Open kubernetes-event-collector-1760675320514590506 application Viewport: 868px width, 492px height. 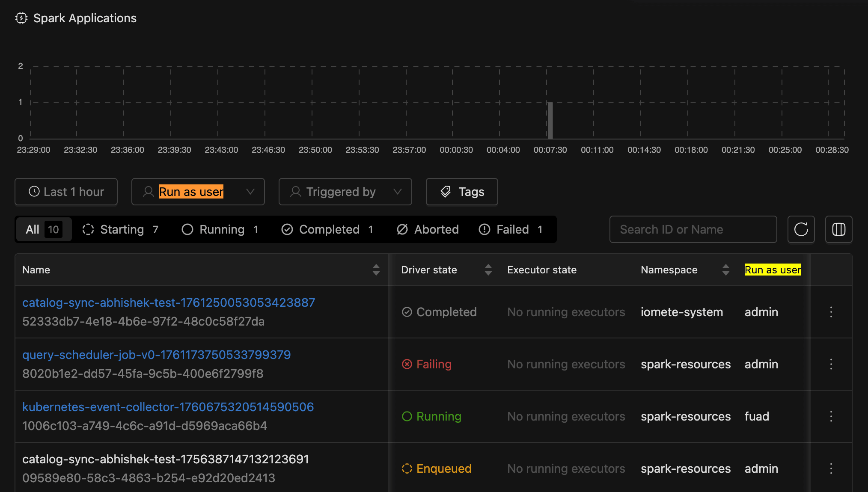click(168, 407)
